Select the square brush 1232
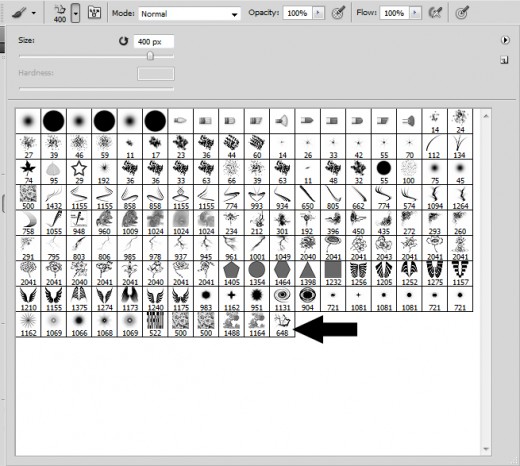This screenshot has height=466, width=520. [333, 274]
